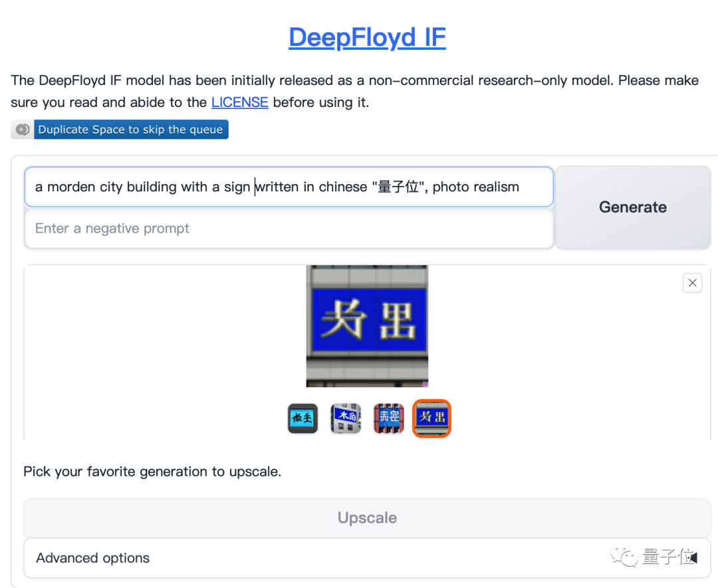Click the Duplicate Space to skip the queue badge

[130, 129]
